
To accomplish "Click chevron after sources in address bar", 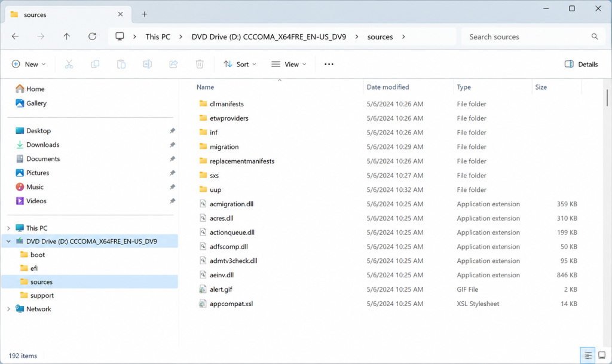I will click(x=403, y=36).
